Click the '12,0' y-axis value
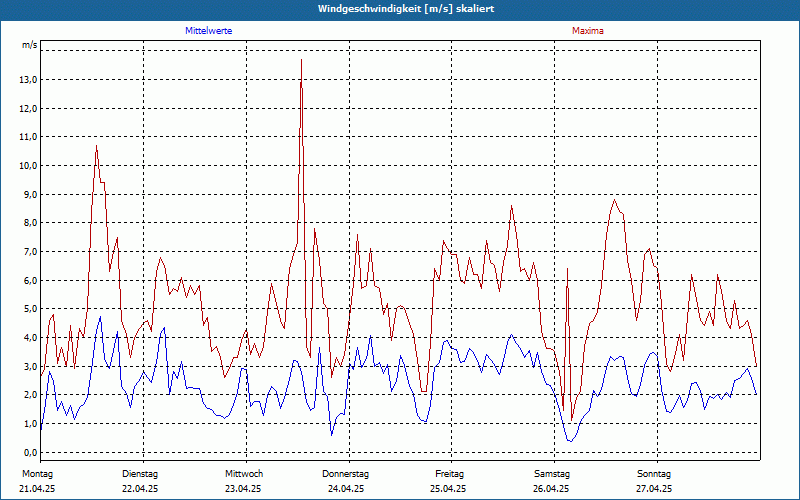 29,108
